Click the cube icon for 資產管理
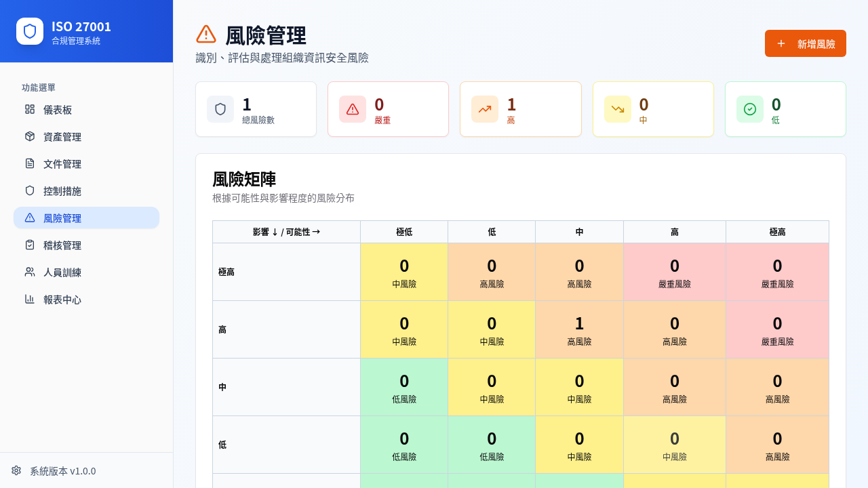Viewport: 868px width, 488px height. [30, 136]
